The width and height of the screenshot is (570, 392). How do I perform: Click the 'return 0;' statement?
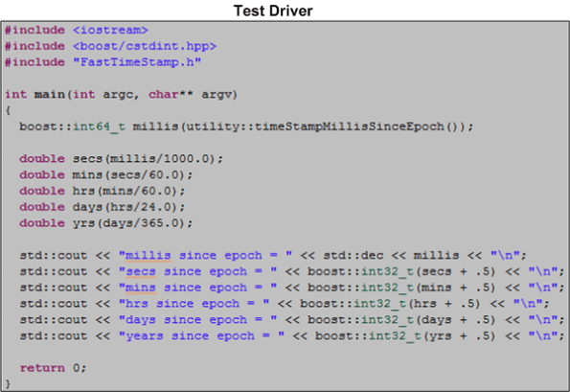53,368
